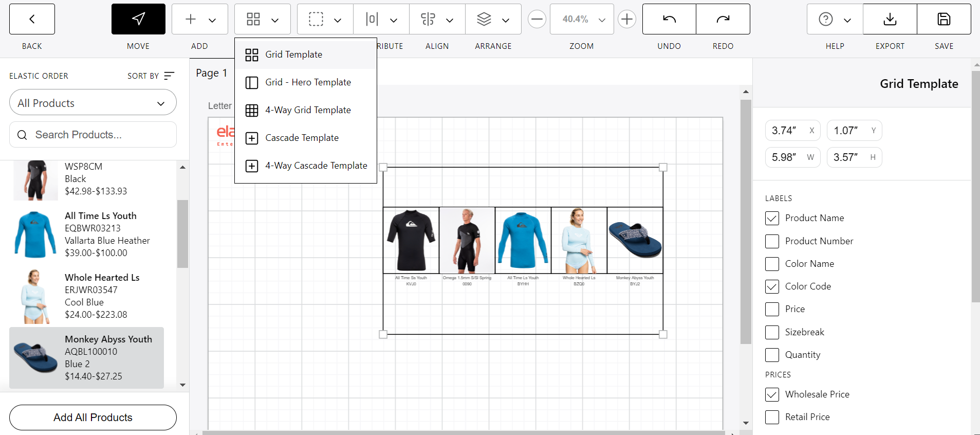The image size is (980, 435).
Task: Uncheck the Product Name label
Action: tap(772, 219)
